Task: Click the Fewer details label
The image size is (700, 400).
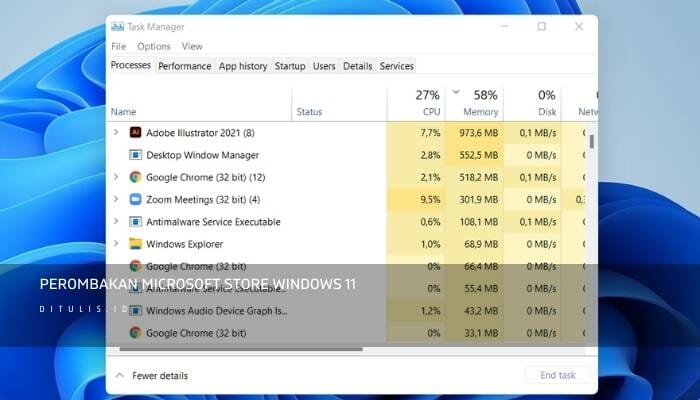Action: 160,376
